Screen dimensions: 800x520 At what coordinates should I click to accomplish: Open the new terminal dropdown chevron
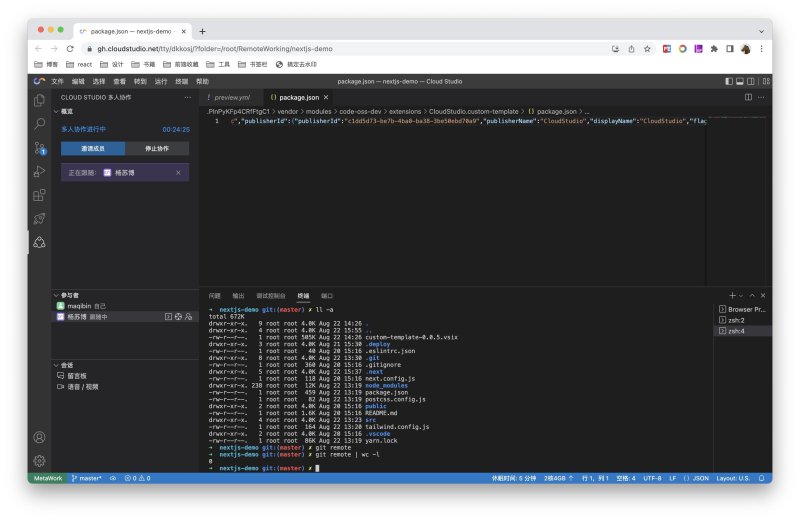[741, 295]
